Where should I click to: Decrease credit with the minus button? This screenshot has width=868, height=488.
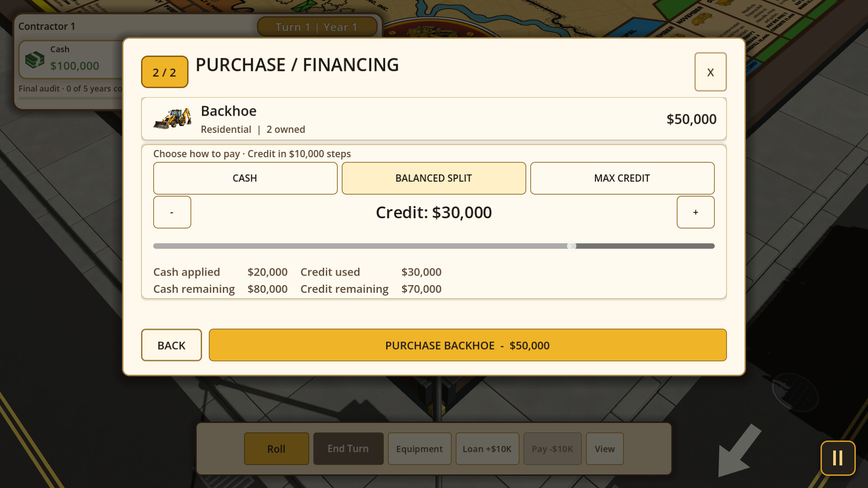click(x=172, y=212)
